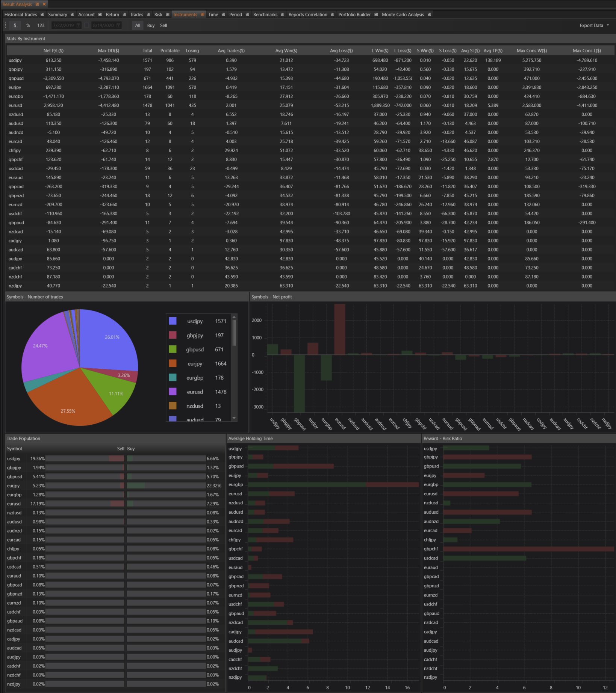Open the calendar picker for the start date
Viewport: 616px width, 693px height.
click(79, 26)
